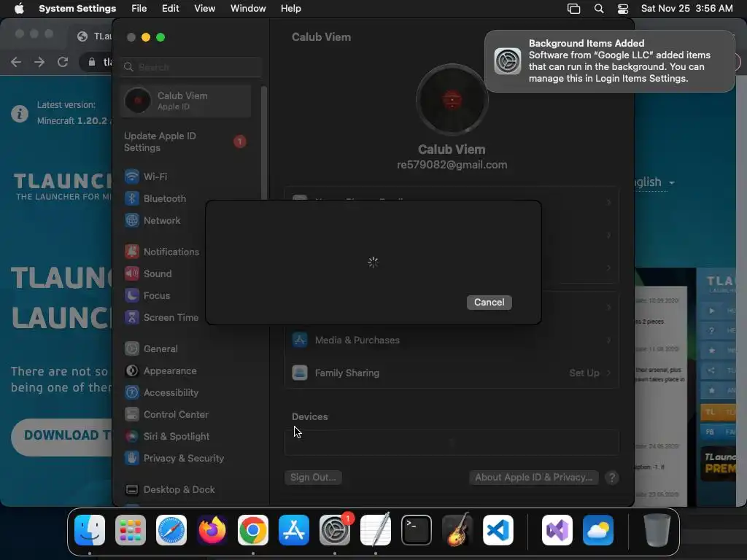The height and width of the screenshot is (560, 747).
Task: Go back in Chrome window
Action: click(16, 62)
